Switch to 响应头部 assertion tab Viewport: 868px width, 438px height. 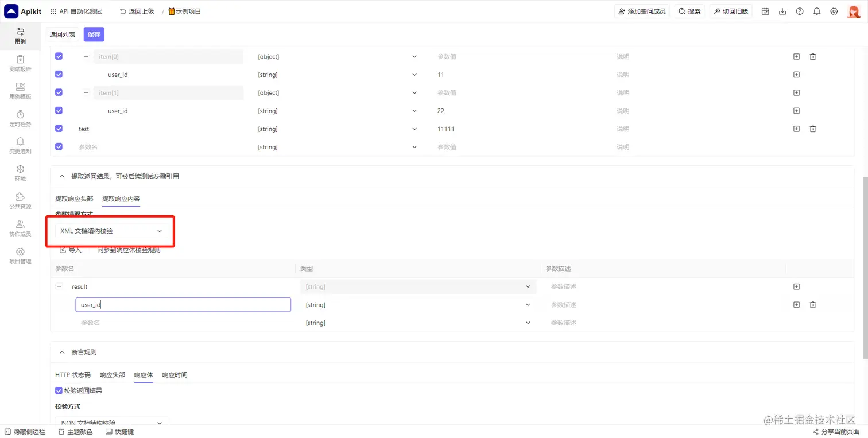(x=113, y=375)
